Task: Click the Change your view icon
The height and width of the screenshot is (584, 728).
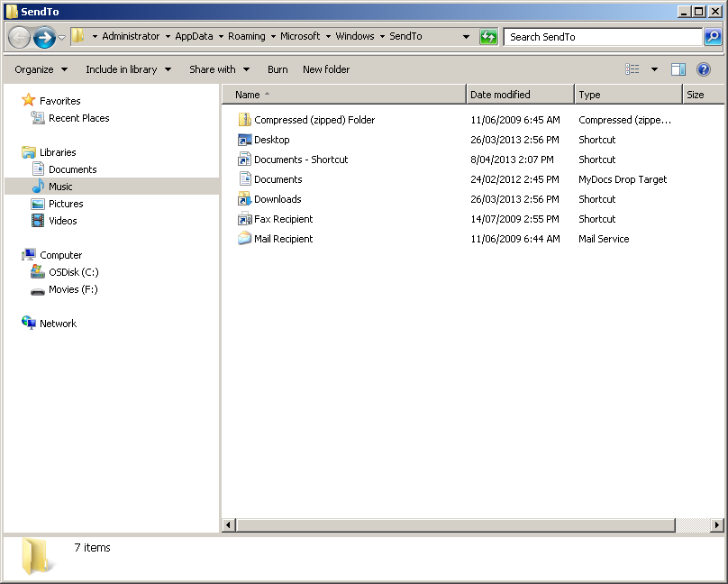Action: point(632,69)
